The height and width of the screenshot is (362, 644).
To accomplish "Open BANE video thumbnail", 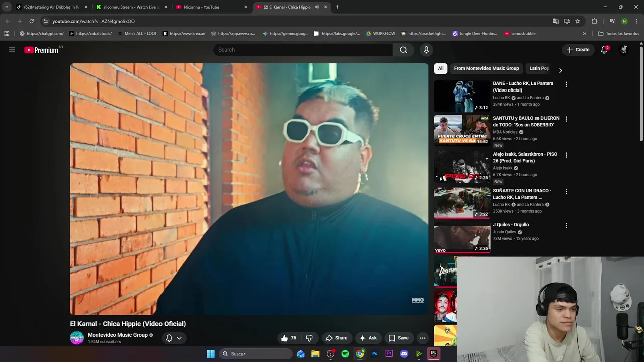I will tap(462, 96).
